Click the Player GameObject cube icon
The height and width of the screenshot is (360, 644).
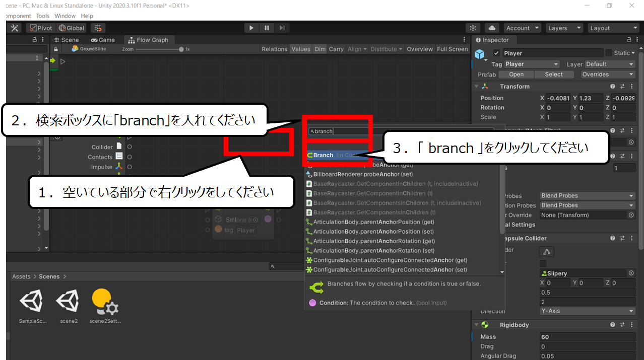click(479, 54)
